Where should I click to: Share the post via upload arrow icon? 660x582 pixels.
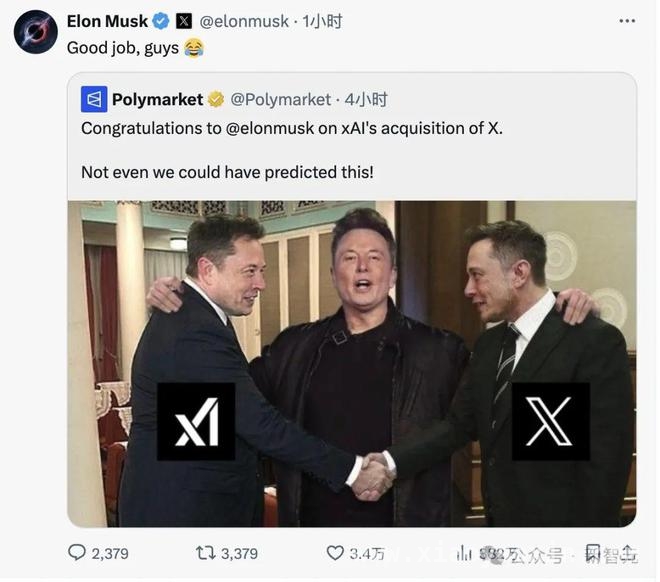pos(627,553)
